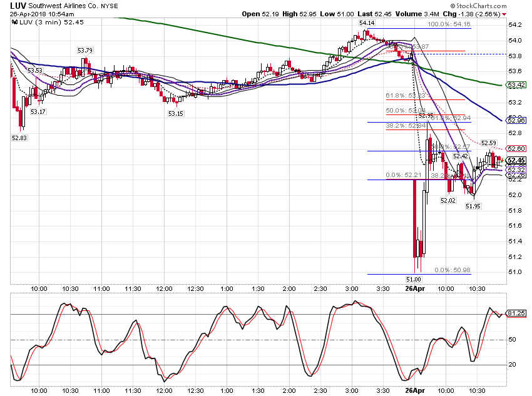This screenshot has height=396, width=532.
Task: Click the 53.79 high price label
Action: point(85,51)
